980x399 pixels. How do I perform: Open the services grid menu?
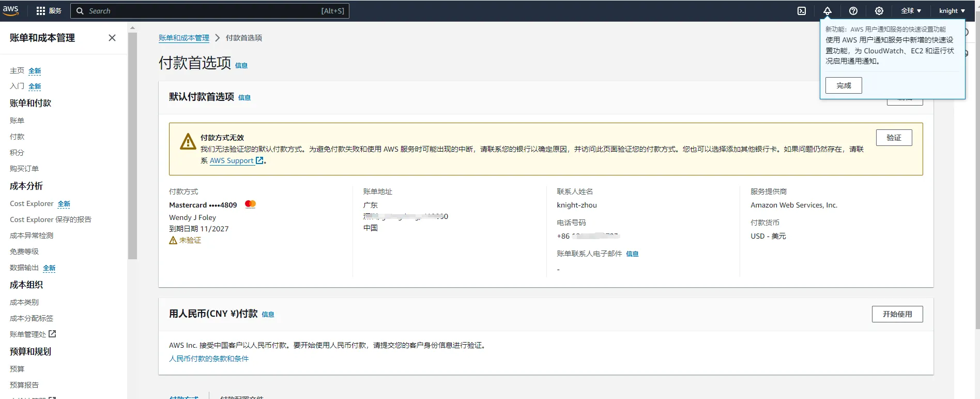41,11
